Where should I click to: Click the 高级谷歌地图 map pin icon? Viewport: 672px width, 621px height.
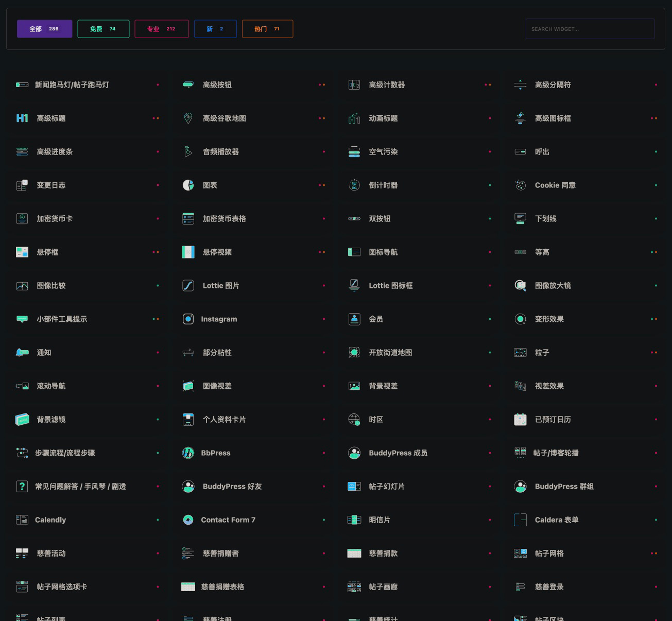pyautogui.click(x=188, y=118)
